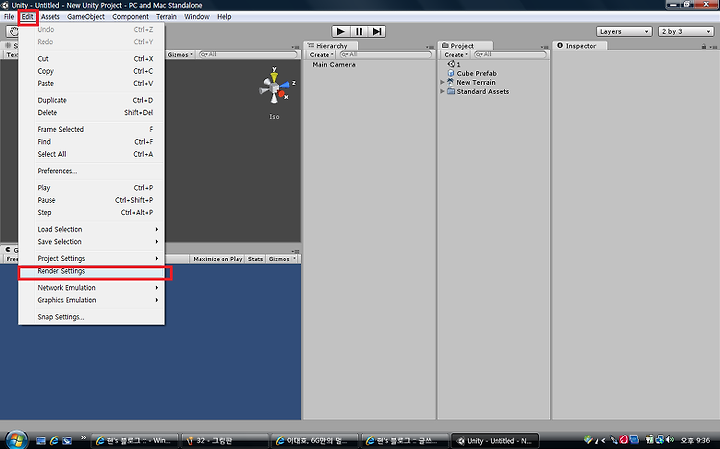
Task: Click the red tray icon
Action: click(623, 440)
